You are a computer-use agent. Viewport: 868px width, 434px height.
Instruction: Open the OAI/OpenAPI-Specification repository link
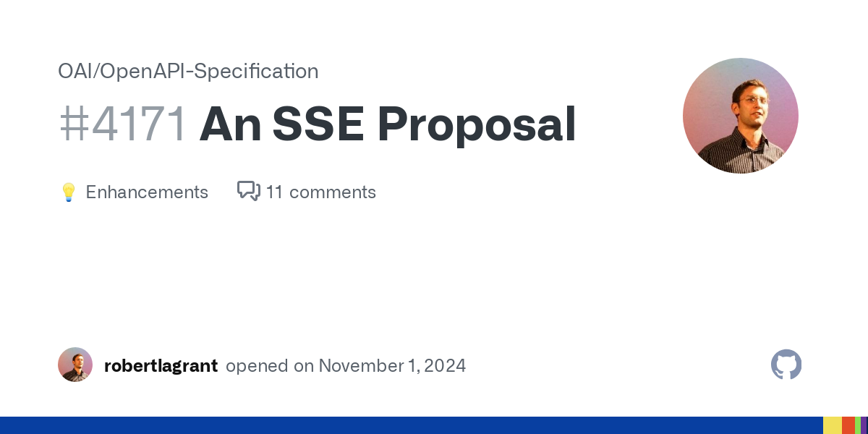pyautogui.click(x=188, y=71)
